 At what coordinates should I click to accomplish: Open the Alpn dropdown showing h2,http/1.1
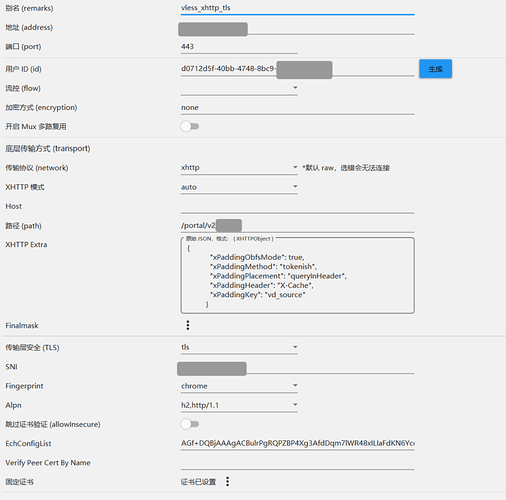(x=239, y=405)
